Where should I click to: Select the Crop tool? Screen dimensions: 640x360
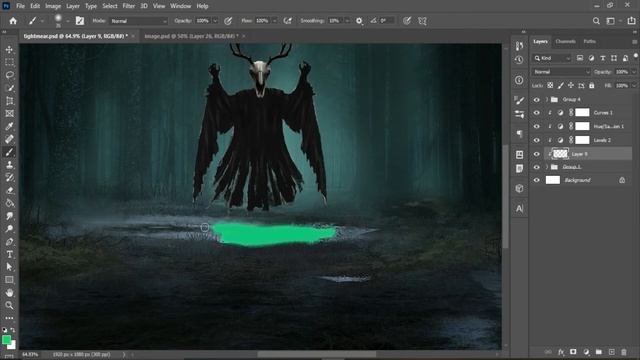(x=9, y=101)
